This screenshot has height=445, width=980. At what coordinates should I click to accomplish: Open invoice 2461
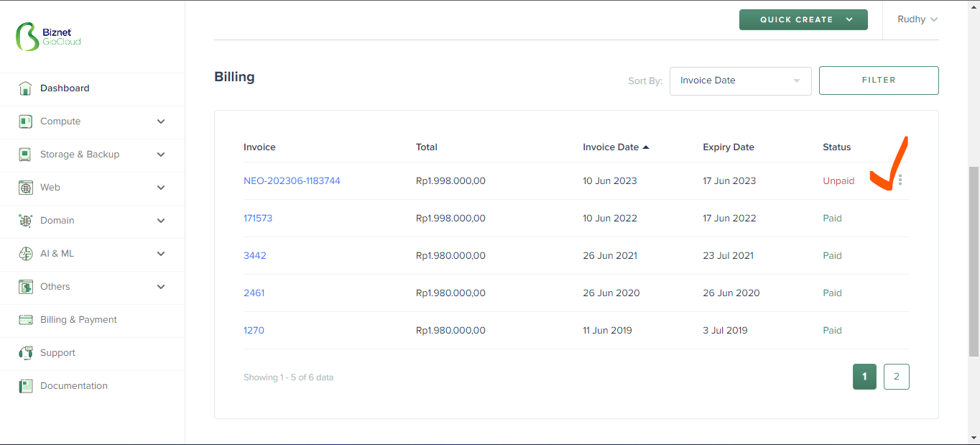(254, 293)
